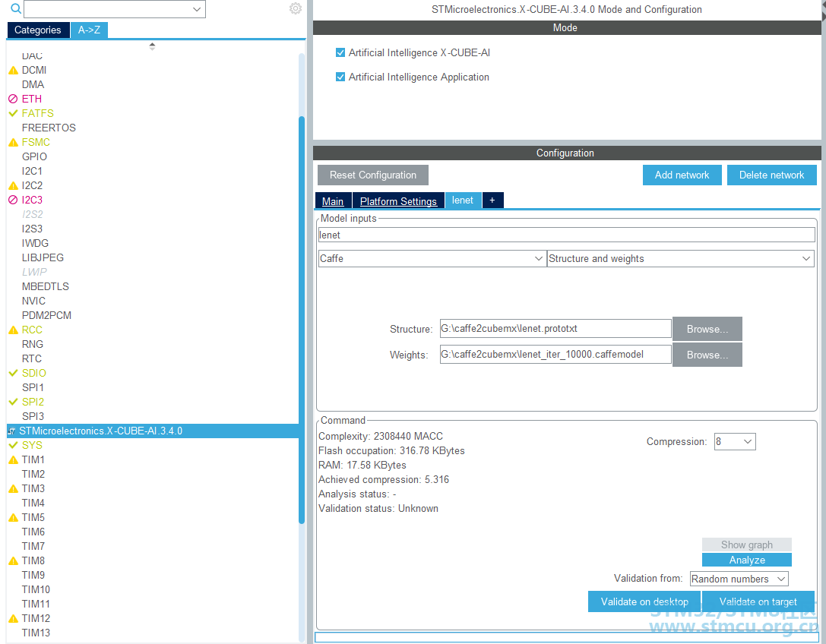This screenshot has width=826, height=644.
Task: Click the Show graph button
Action: 746,545
